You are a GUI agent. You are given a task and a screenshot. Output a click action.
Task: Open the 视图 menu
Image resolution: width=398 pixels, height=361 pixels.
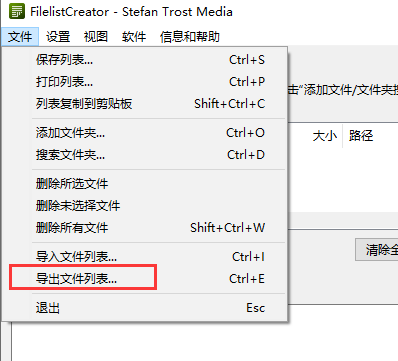pyautogui.click(x=96, y=36)
